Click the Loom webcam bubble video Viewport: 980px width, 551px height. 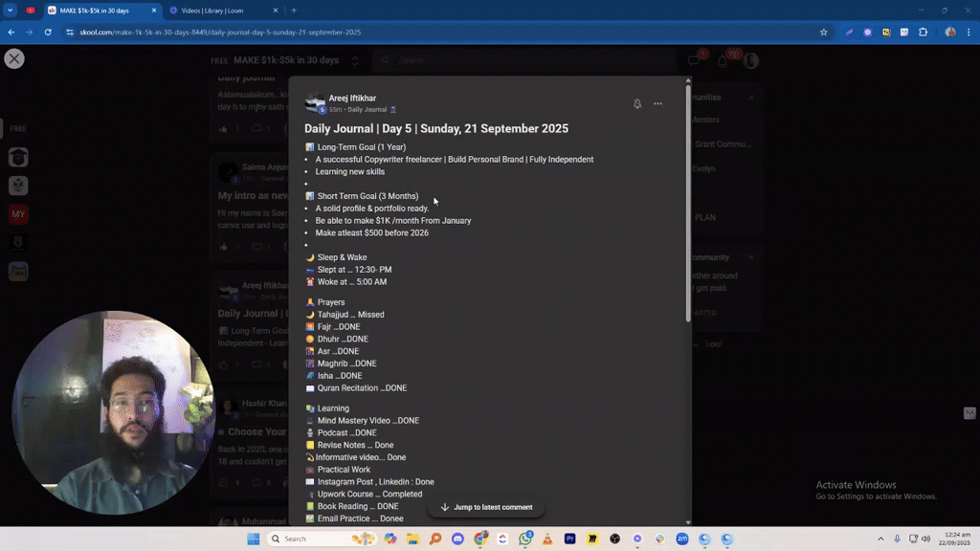click(113, 413)
